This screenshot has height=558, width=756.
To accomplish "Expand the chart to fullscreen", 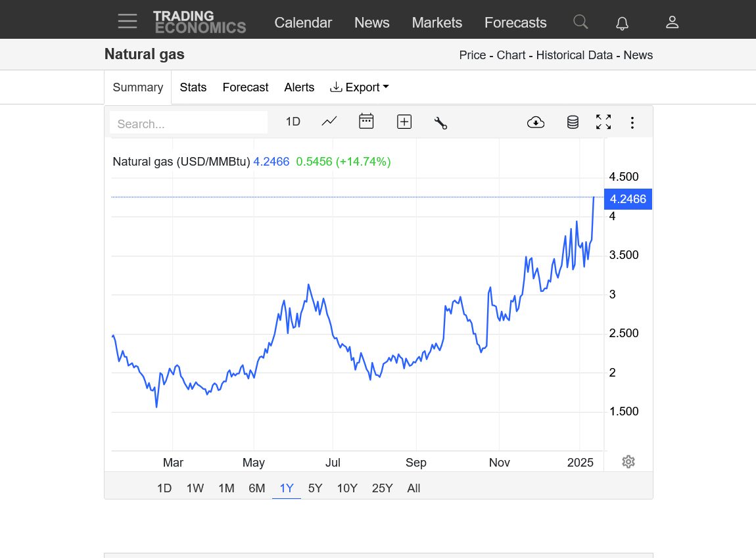I will (x=603, y=122).
